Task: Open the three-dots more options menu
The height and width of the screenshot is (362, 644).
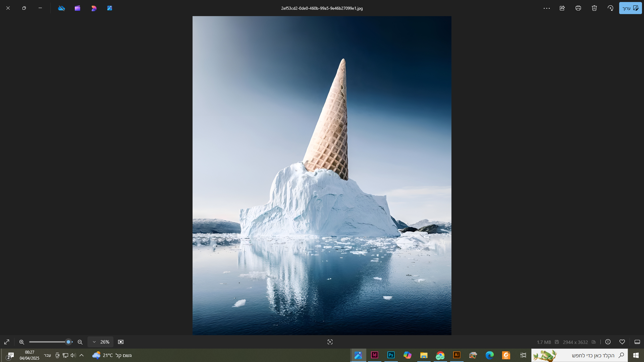Action: [x=547, y=8]
